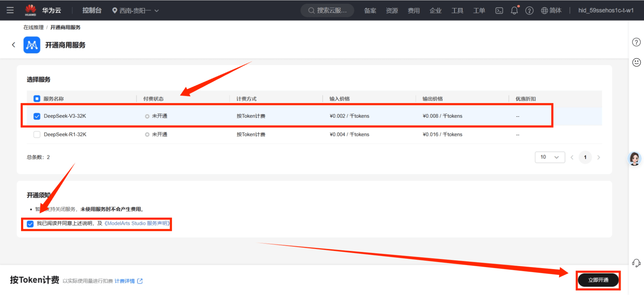The width and height of the screenshot is (644, 295).
Task: Open the assistant avatar chat
Action: [x=635, y=158]
